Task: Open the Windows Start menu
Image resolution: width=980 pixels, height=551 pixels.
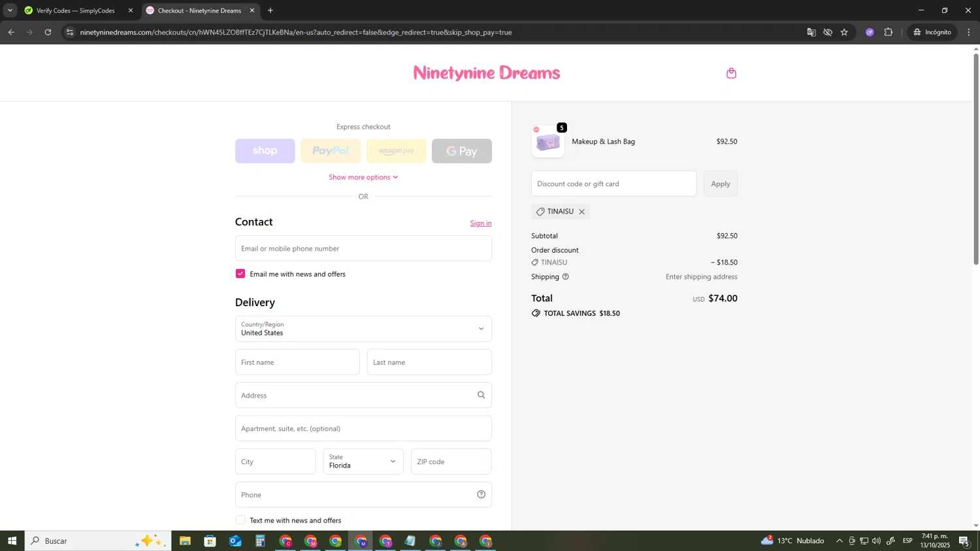Action: (x=12, y=541)
